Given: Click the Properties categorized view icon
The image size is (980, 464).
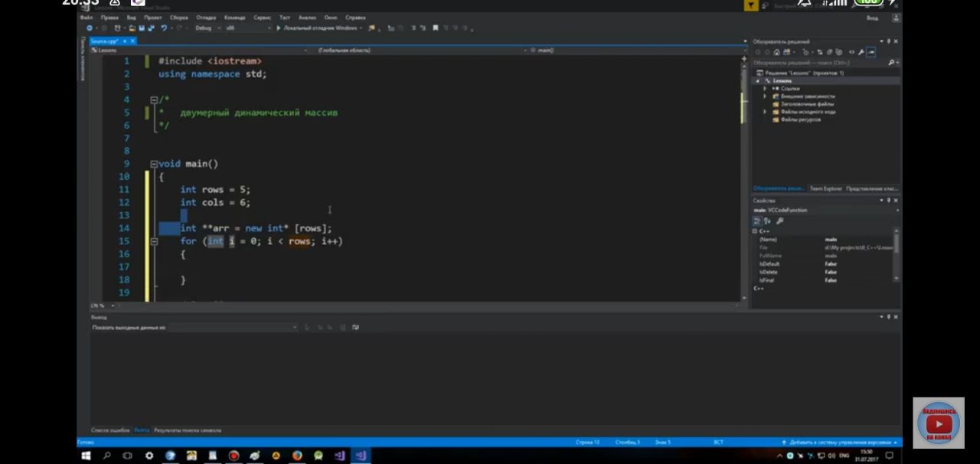Looking at the screenshot, I should [x=757, y=221].
